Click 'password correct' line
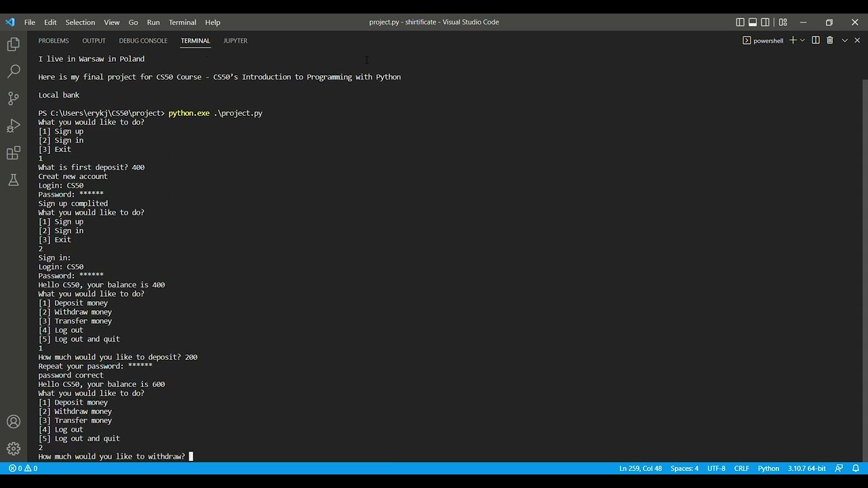 pos(71,375)
